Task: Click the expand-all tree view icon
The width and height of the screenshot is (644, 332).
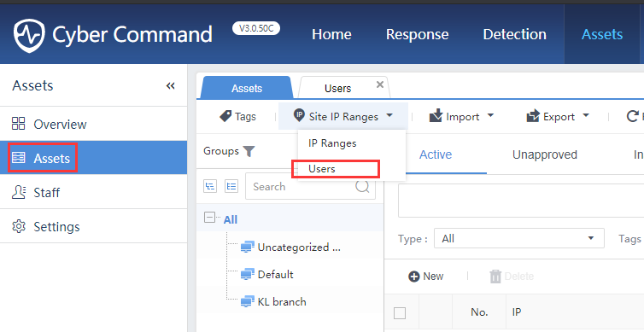Action: click(x=231, y=186)
